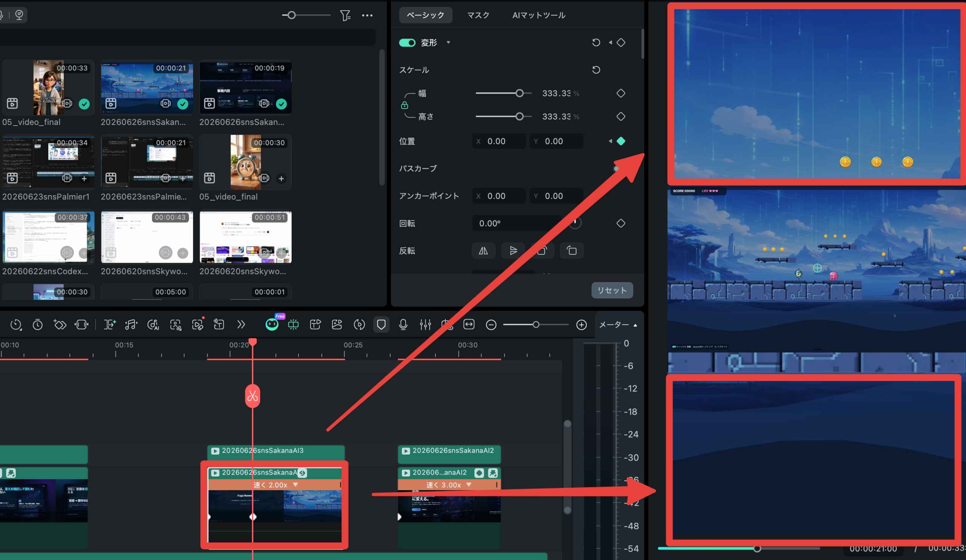Click the effects badge on 202606...anaAI2 clip
Image resolution: width=966 pixels, height=560 pixels.
493,473
